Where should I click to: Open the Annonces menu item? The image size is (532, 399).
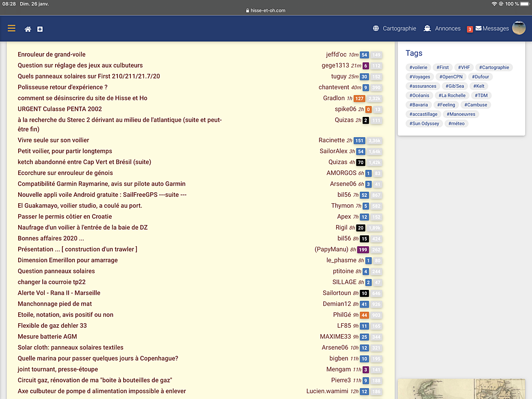click(448, 29)
